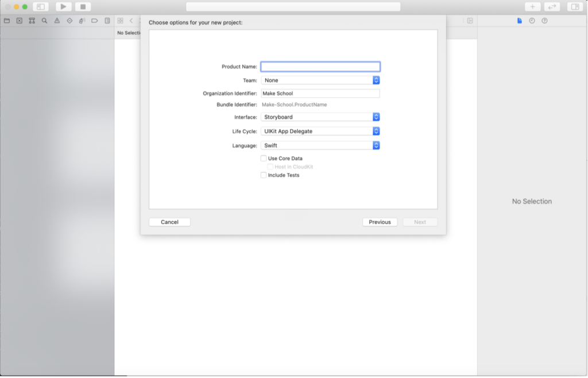The height and width of the screenshot is (378, 588).
Task: Open the Life Cycle popup menu
Action: click(376, 131)
